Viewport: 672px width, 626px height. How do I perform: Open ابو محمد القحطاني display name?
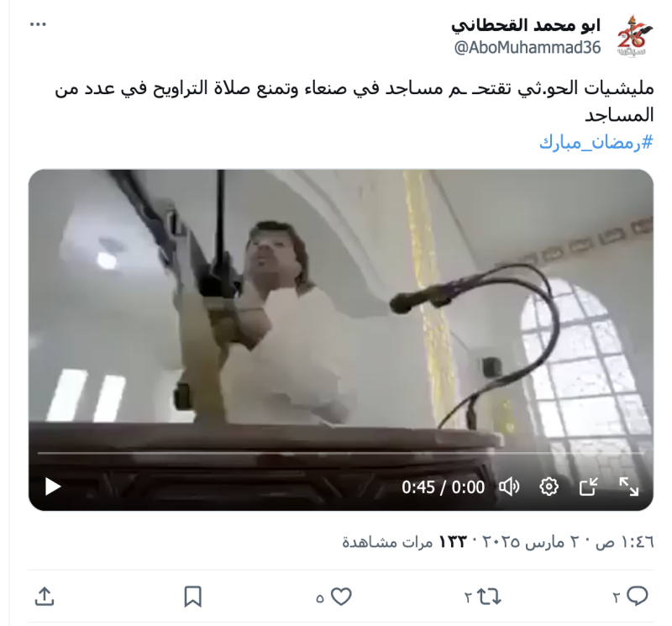click(526, 25)
